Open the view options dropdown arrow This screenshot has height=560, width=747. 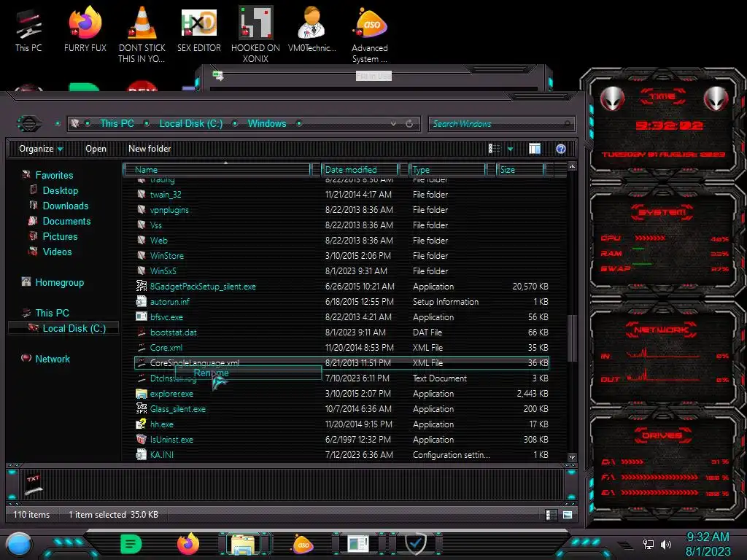tap(510, 149)
